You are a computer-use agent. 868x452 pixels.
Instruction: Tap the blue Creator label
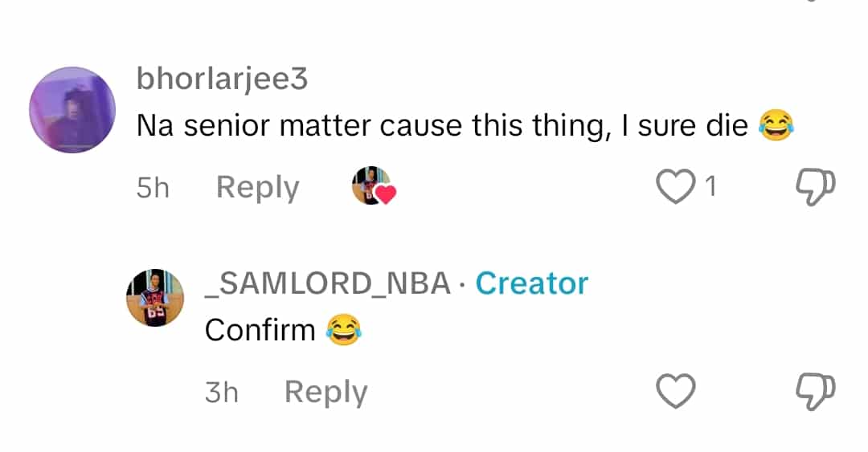pos(532,283)
